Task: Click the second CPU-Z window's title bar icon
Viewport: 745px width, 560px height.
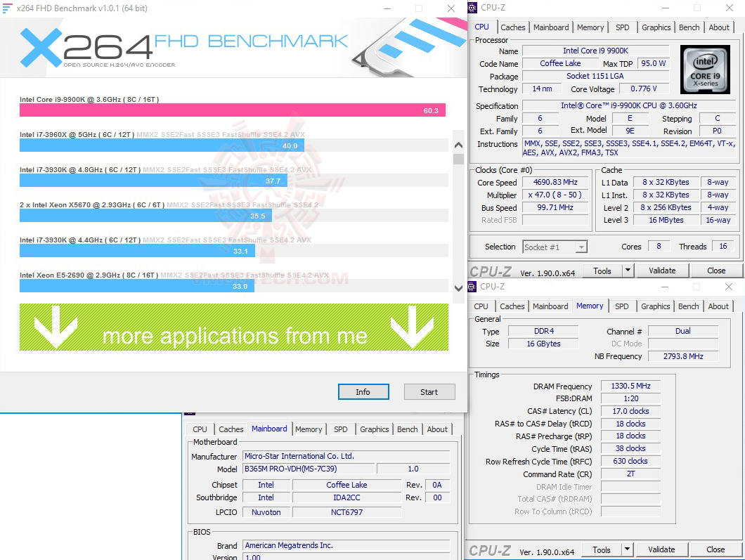Action: 474,286
